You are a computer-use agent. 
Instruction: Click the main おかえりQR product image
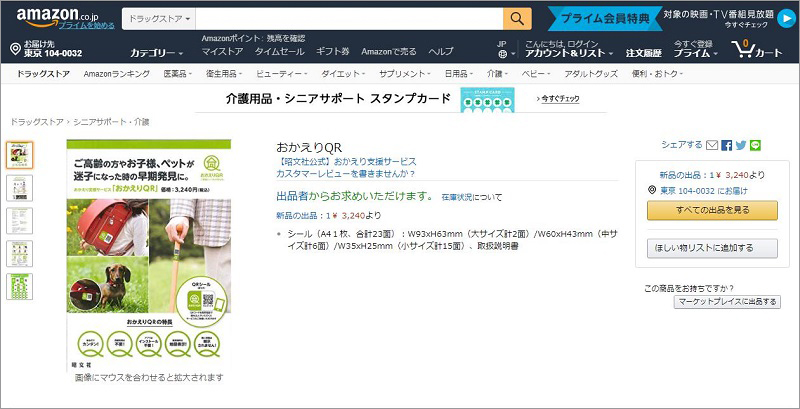click(148, 255)
